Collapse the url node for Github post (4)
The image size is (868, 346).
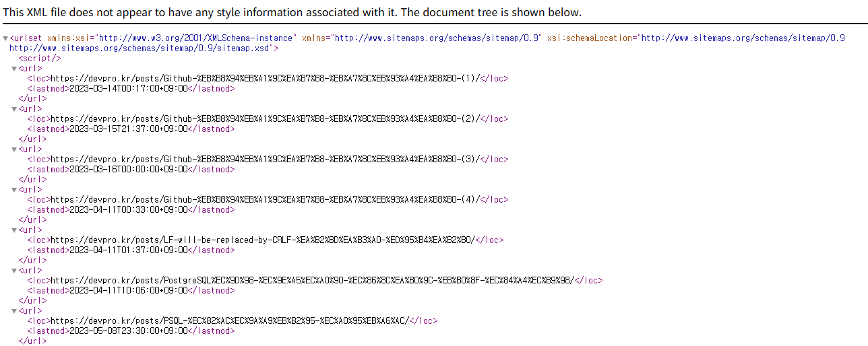point(14,190)
